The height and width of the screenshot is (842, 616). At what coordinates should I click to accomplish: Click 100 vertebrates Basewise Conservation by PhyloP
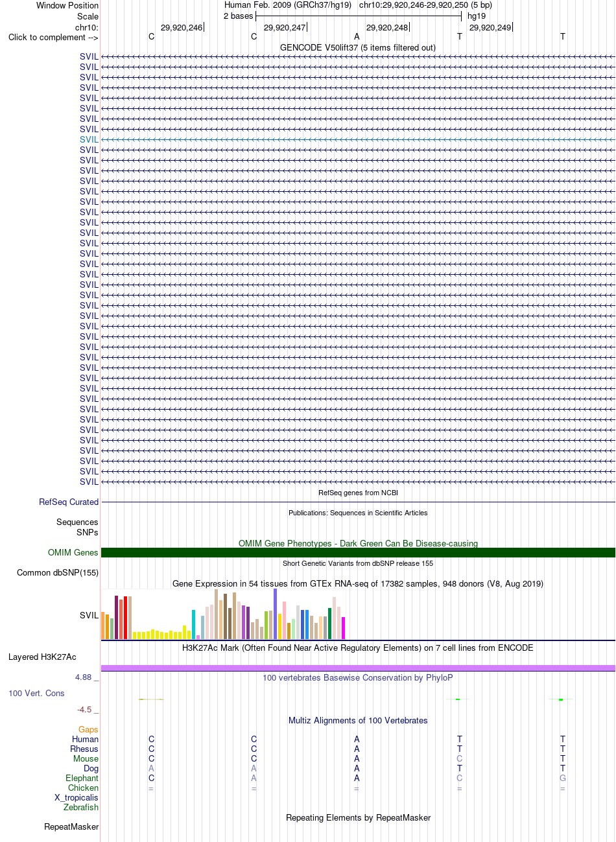pyautogui.click(x=358, y=678)
